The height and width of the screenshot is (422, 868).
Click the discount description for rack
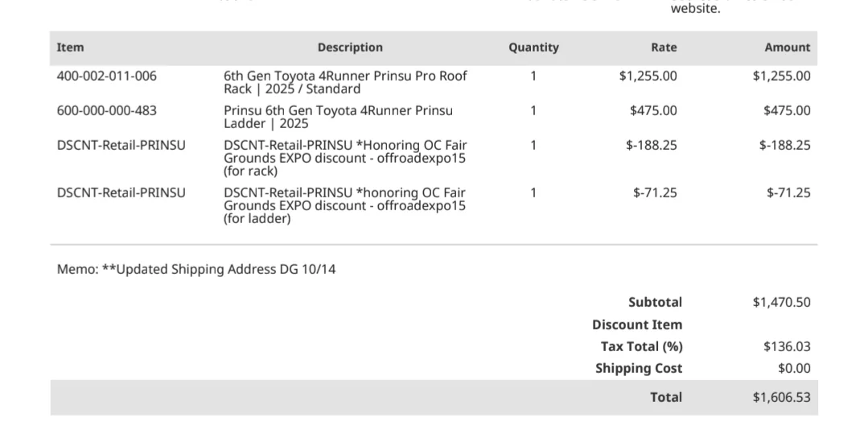(x=345, y=158)
